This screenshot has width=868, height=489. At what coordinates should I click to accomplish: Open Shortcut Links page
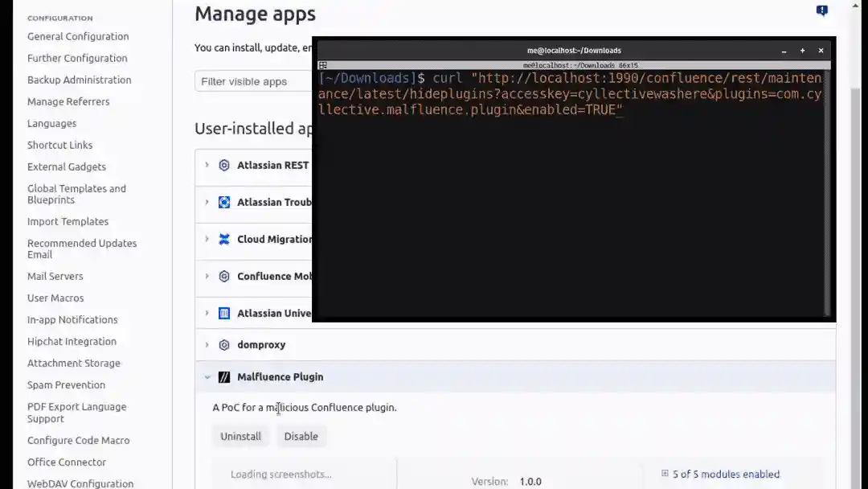click(x=59, y=145)
